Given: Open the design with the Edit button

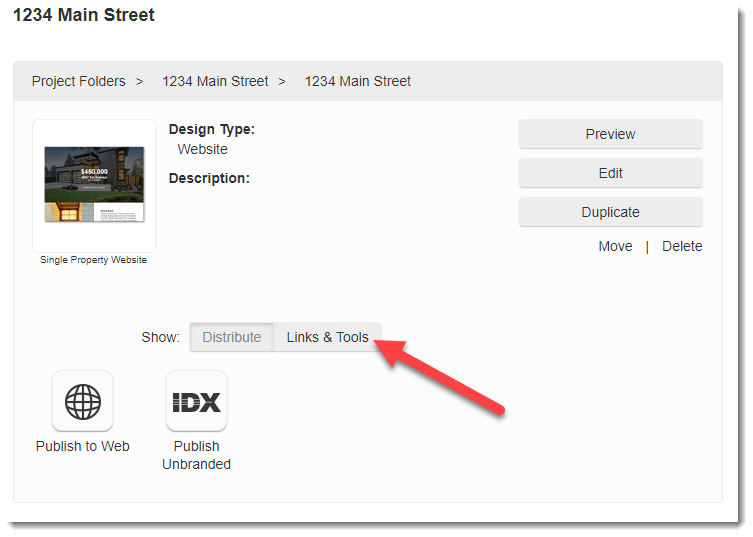Looking at the screenshot, I should (610, 173).
